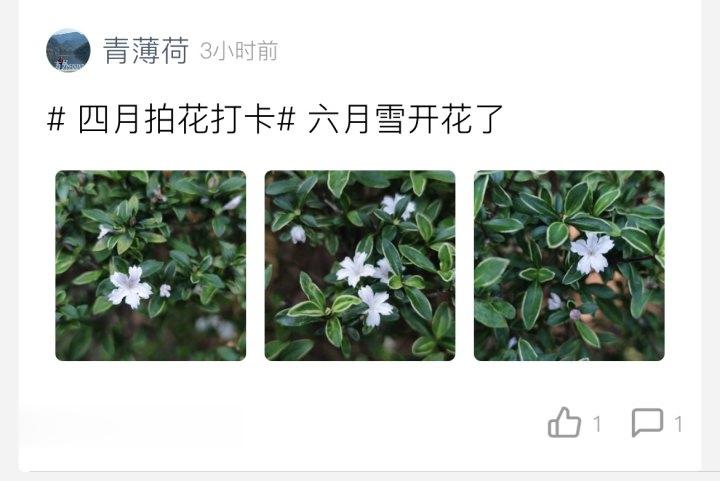Click the comment count number
The height and width of the screenshot is (481, 720).
[678, 424]
